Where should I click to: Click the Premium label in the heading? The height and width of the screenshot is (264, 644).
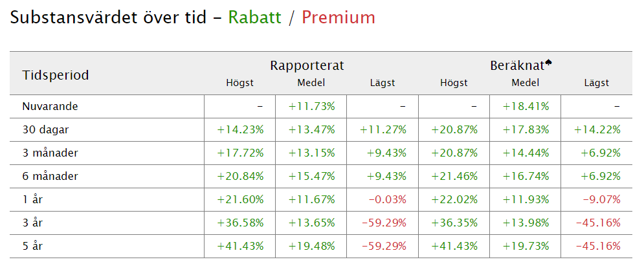tap(339, 17)
